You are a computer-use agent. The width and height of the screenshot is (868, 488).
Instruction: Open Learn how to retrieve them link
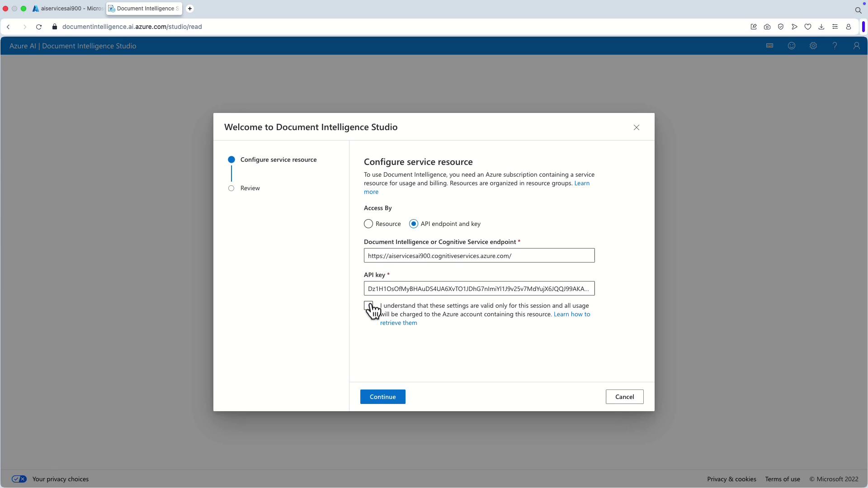571,314
